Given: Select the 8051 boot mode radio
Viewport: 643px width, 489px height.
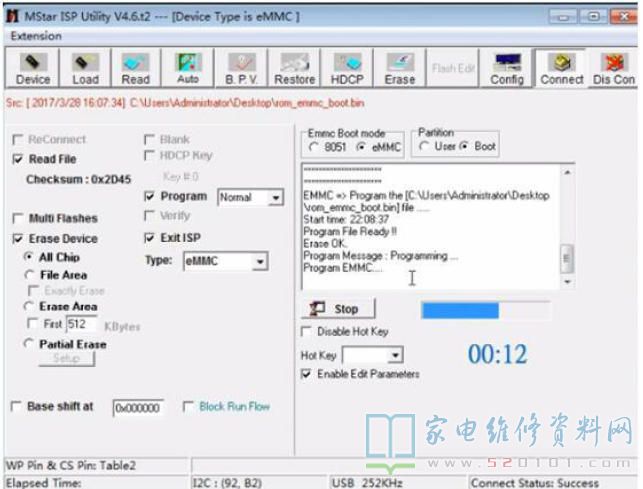Looking at the screenshot, I should [314, 147].
